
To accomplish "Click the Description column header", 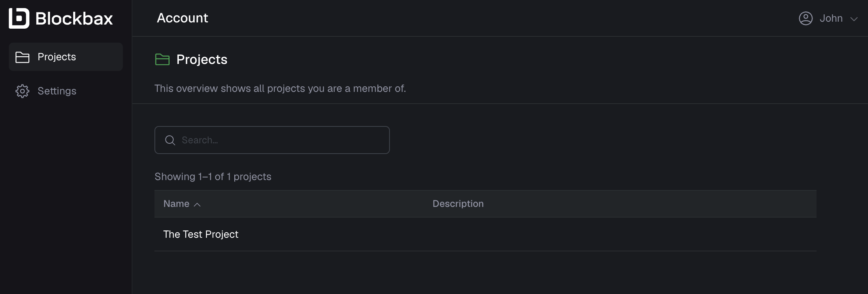I will pos(458,204).
